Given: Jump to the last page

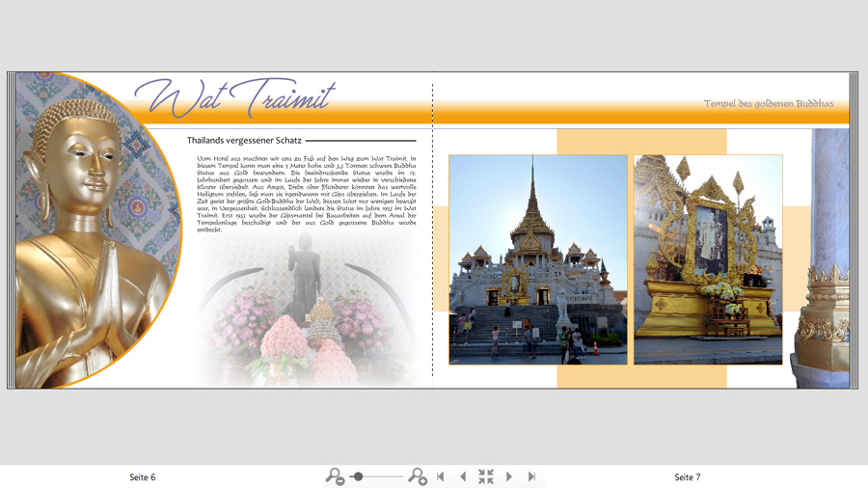Looking at the screenshot, I should 532,476.
